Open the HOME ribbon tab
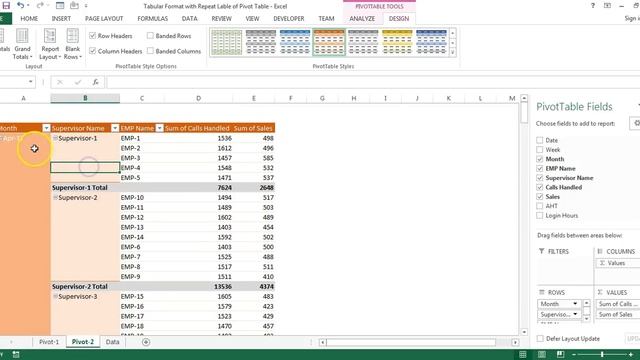Screen dimensions: 640x360 (29, 19)
